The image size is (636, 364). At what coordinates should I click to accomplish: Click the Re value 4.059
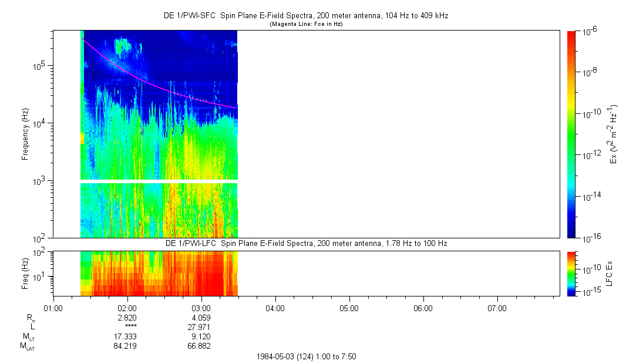point(201,318)
